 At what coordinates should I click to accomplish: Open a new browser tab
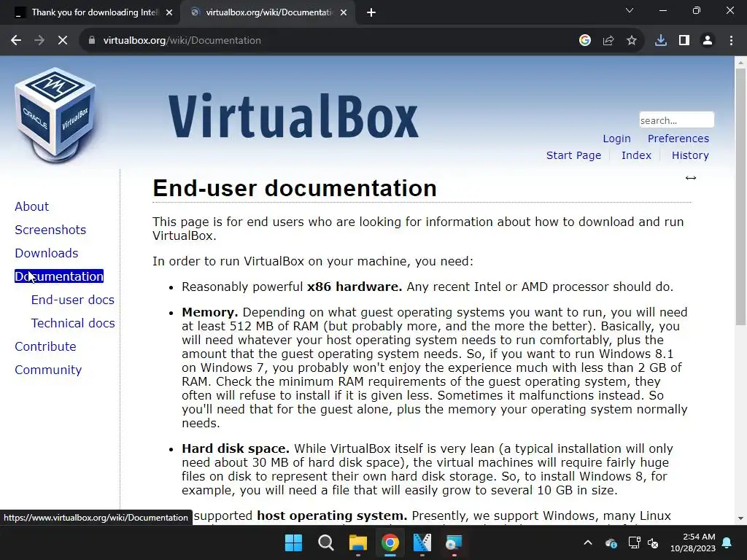pyautogui.click(x=371, y=13)
